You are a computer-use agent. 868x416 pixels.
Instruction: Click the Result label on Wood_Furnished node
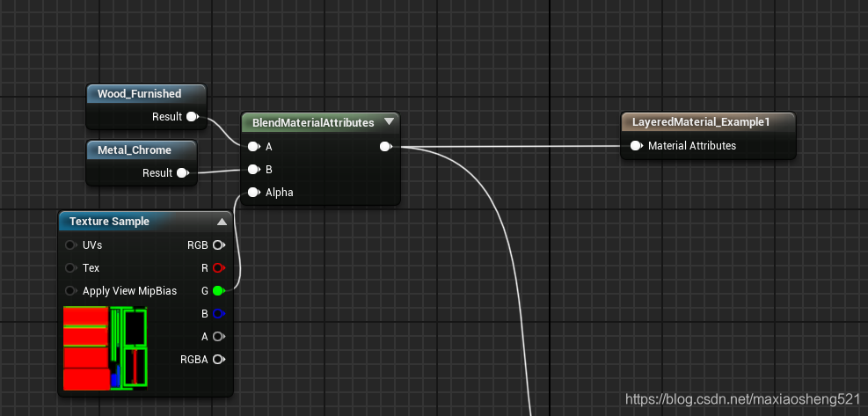167,117
